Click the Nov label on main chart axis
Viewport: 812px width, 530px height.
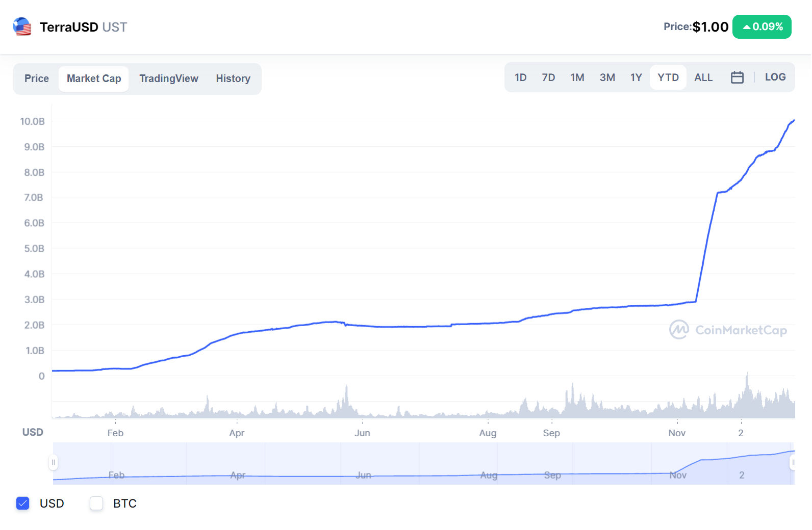[677, 433]
